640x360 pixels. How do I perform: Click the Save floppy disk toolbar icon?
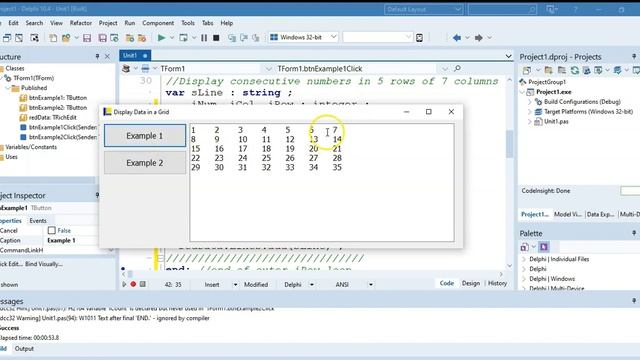coord(87,38)
